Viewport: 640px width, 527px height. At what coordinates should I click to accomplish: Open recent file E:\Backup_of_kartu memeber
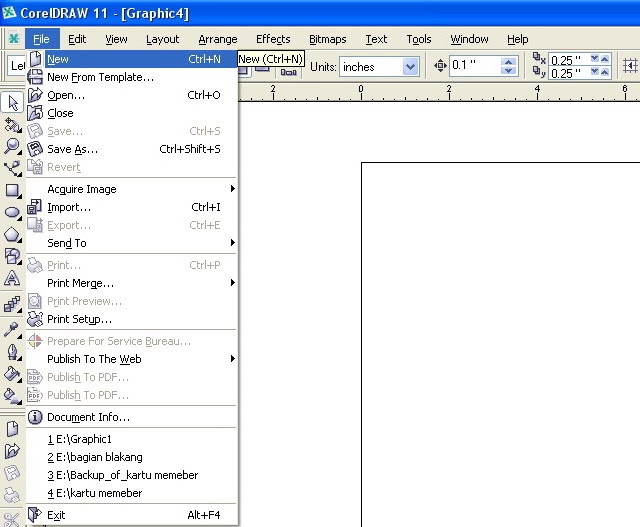(x=131, y=475)
